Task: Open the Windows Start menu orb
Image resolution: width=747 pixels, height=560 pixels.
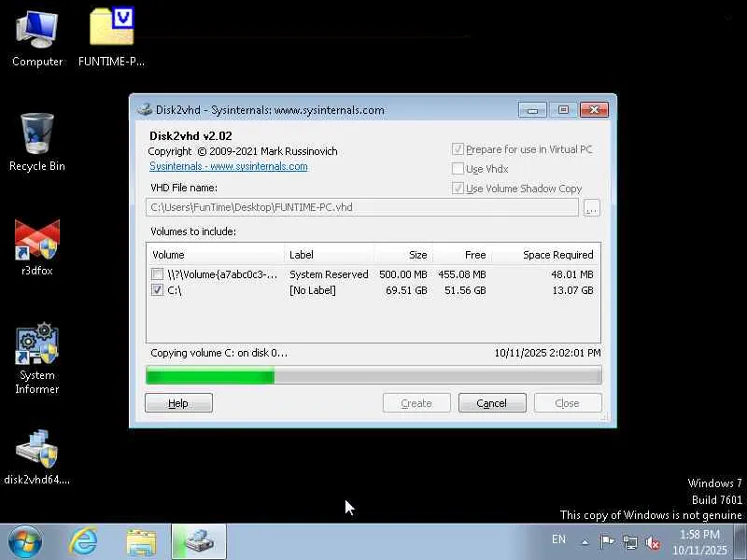Action: 25,542
